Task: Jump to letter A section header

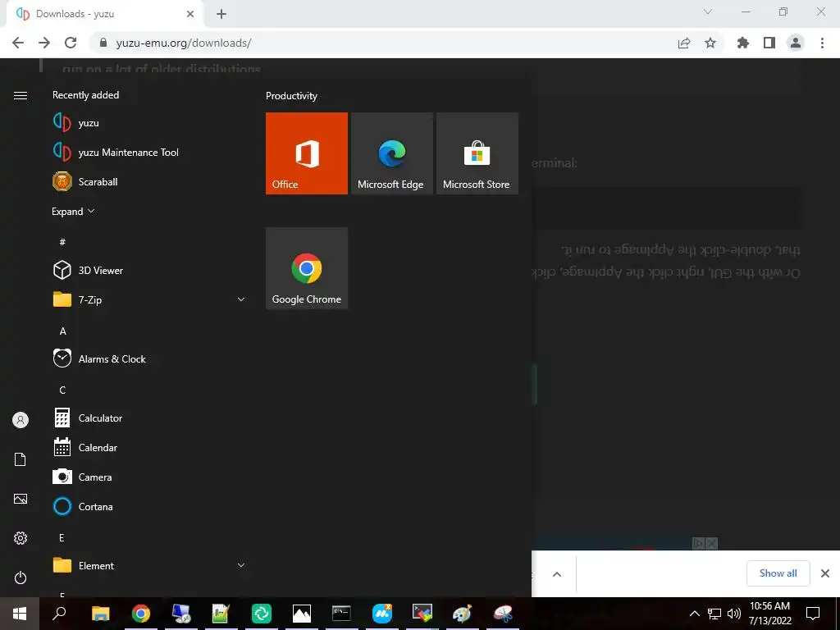Action: click(62, 331)
